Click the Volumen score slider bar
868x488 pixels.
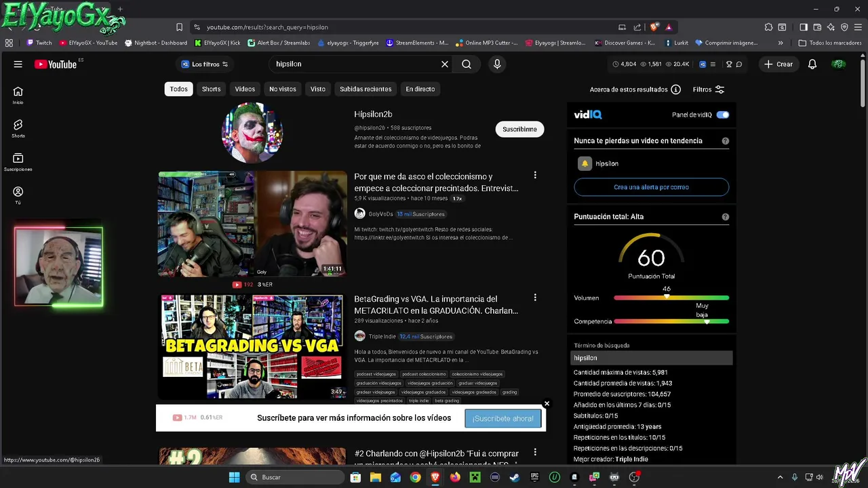point(671,298)
